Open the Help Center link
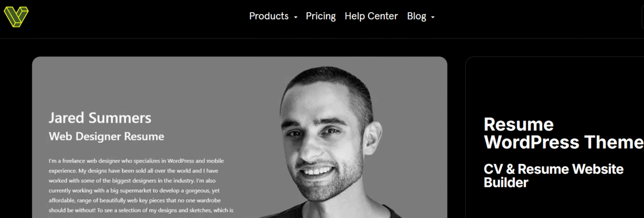The width and height of the screenshot is (644, 218). (371, 16)
